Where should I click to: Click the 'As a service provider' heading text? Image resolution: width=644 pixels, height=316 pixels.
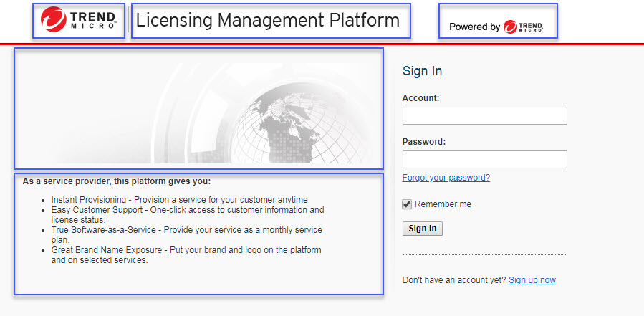[x=117, y=181]
